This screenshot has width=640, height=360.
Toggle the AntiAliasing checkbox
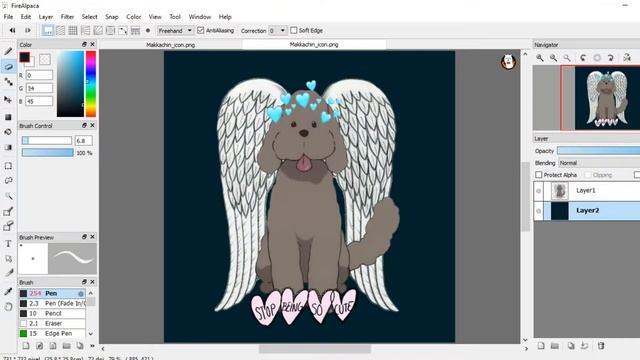(200, 30)
